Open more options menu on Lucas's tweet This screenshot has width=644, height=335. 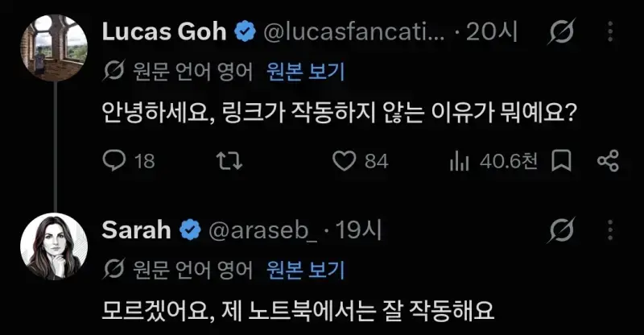point(610,31)
